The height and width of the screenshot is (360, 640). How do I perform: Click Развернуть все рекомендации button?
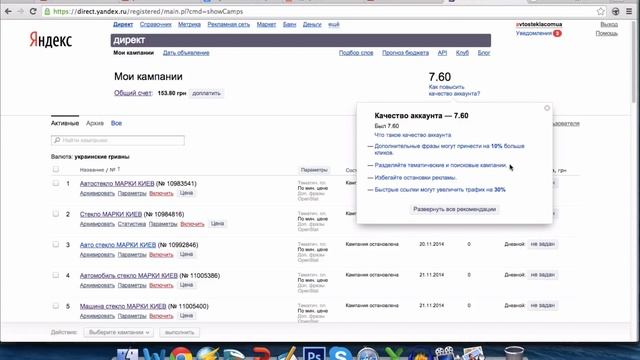[454, 209]
